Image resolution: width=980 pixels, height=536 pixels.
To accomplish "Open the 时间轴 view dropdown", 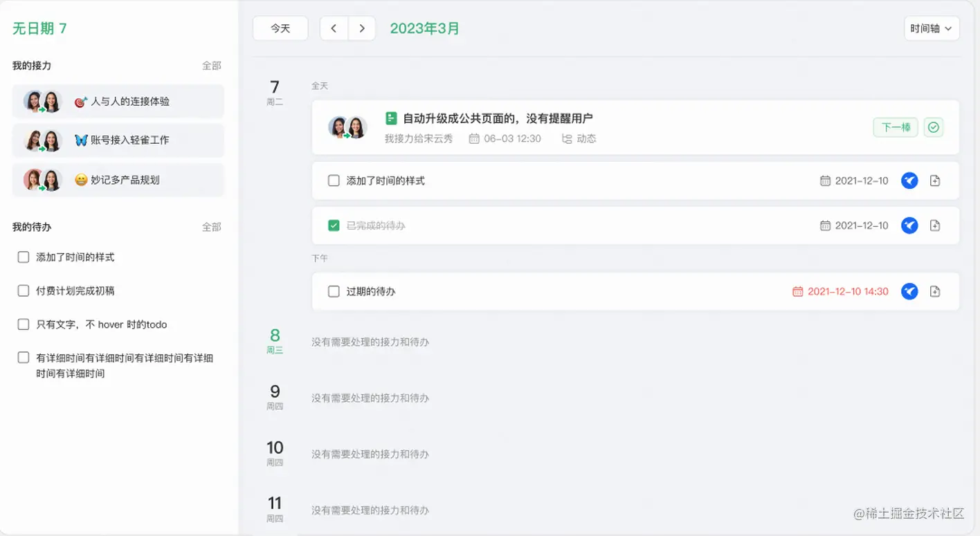I will click(932, 28).
